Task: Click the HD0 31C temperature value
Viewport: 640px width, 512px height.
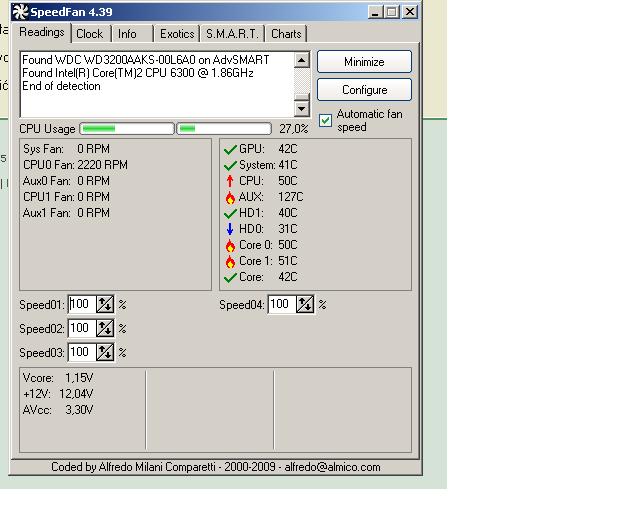Action: coord(288,229)
